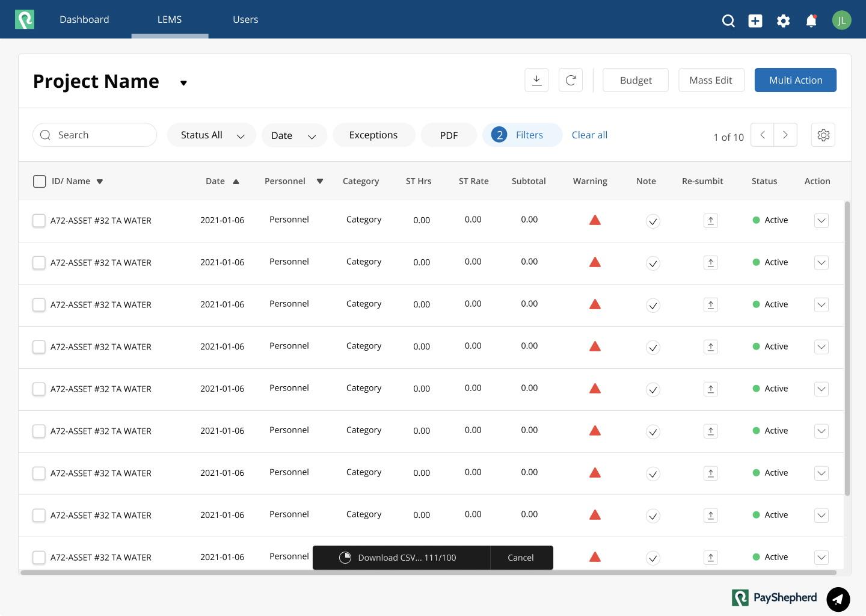Click the re-submit upload icon in first row
Image resolution: width=866 pixels, height=616 pixels.
(711, 221)
